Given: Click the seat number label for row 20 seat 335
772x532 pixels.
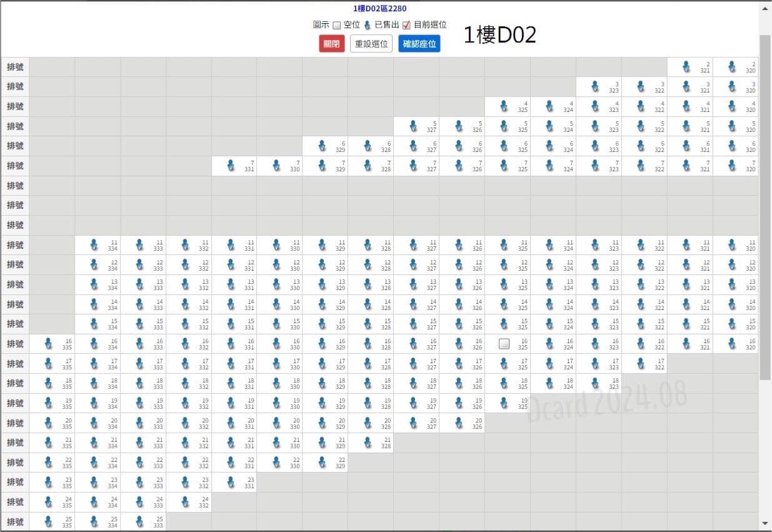Looking at the screenshot, I should point(67,423).
